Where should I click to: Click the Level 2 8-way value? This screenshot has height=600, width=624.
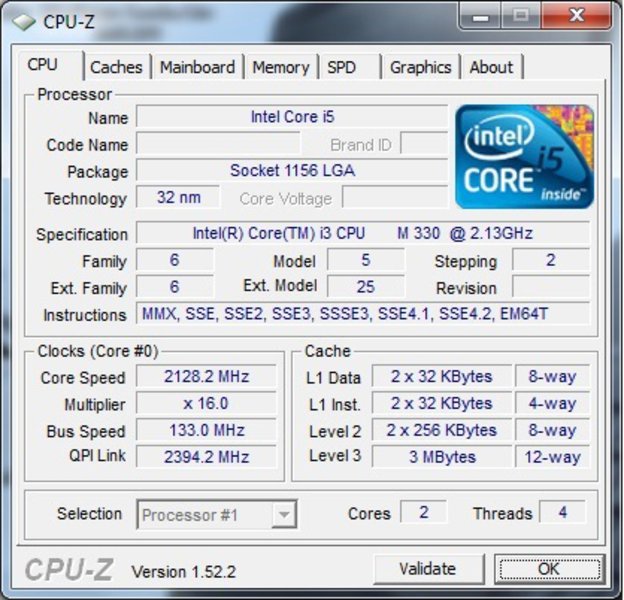coord(552,430)
